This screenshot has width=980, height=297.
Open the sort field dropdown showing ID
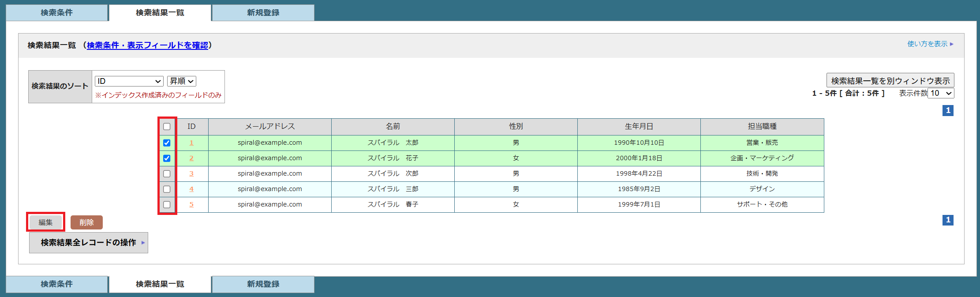pyautogui.click(x=129, y=81)
